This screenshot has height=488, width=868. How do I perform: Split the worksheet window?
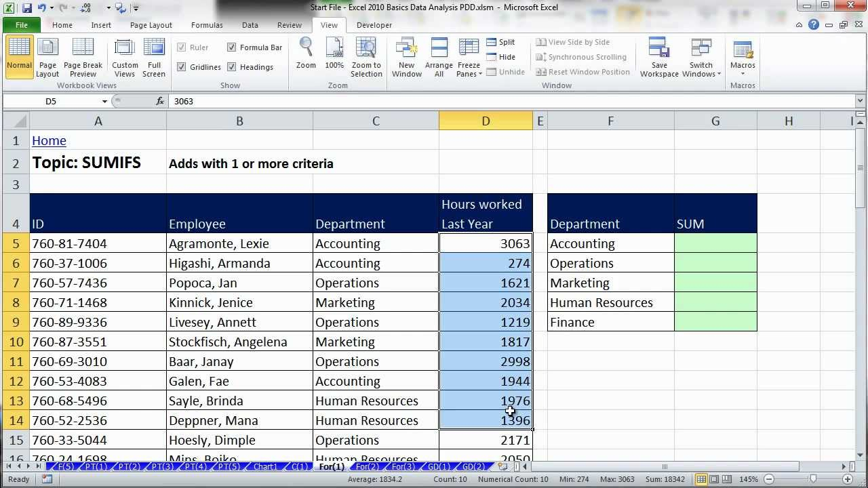tap(502, 41)
